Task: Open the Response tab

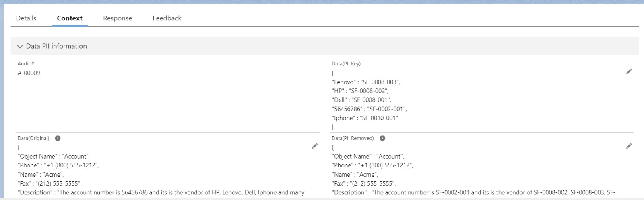Action: pyautogui.click(x=117, y=18)
